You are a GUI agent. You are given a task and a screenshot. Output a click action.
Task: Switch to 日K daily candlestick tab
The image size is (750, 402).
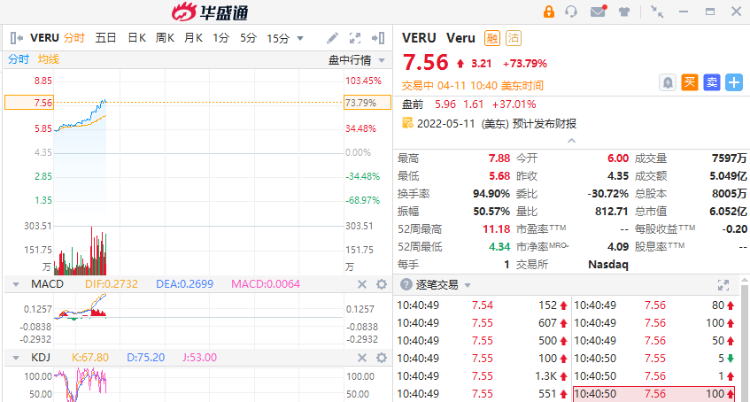click(137, 38)
